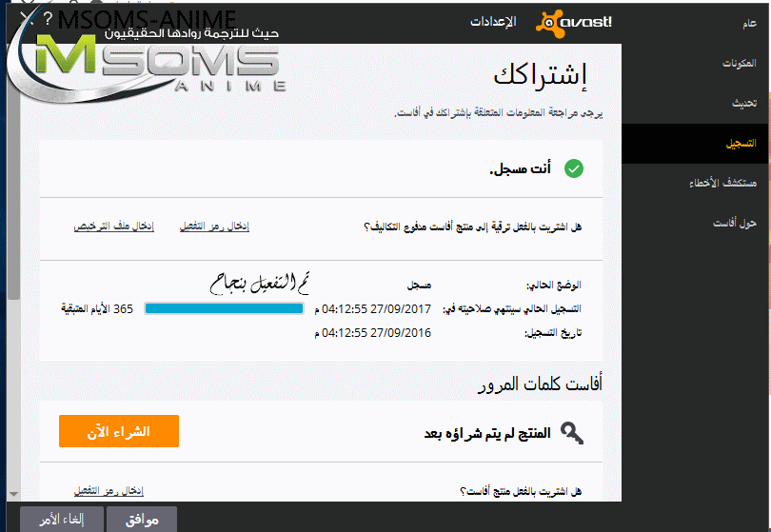The height and width of the screenshot is (532, 771).
Task: Switch to the المكونات (Components) tab
Action: [738, 63]
